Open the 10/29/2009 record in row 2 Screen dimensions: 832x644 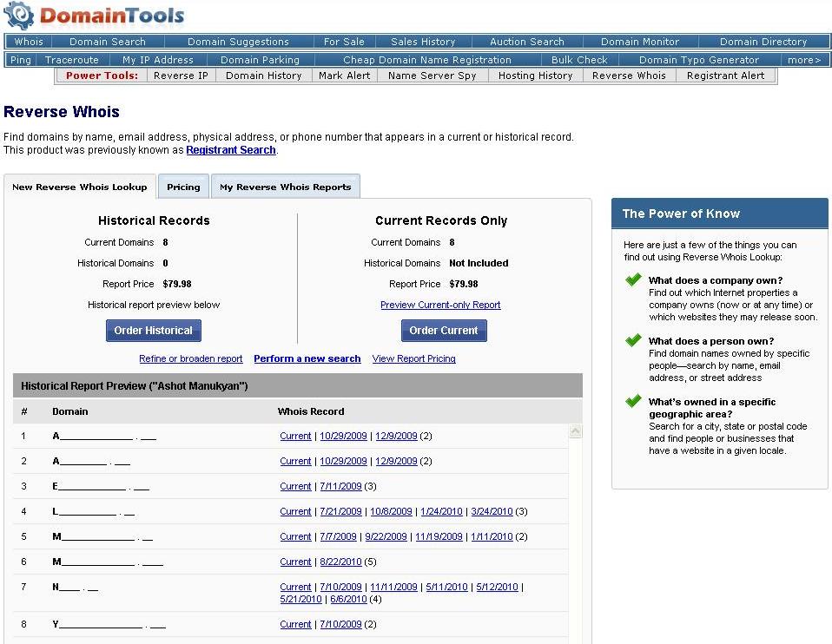(343, 462)
